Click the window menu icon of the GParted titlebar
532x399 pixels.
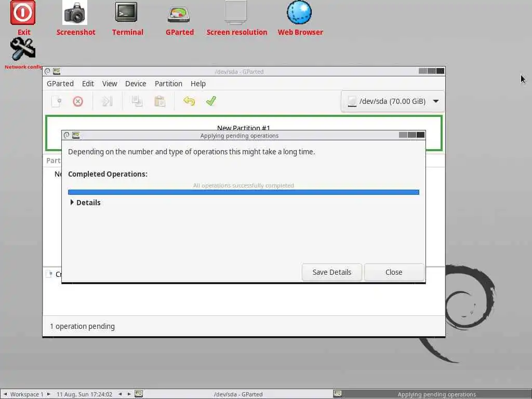click(47, 71)
